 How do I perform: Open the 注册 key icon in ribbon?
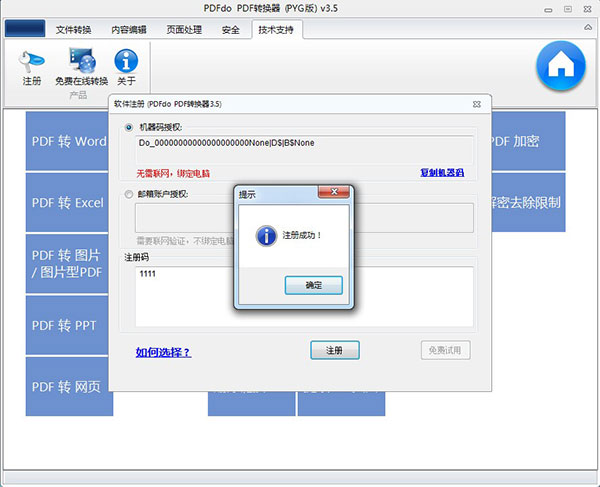tap(32, 68)
